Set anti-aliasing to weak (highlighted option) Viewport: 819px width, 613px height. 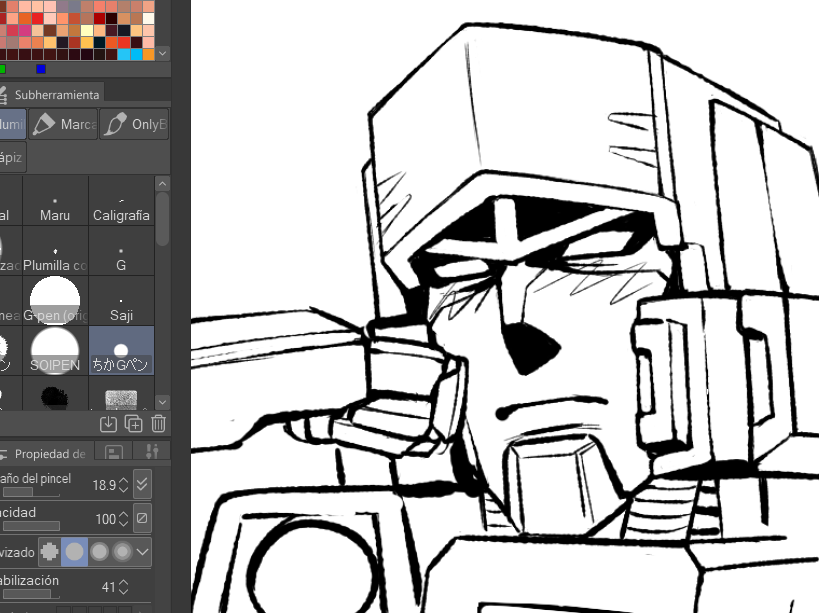74,552
